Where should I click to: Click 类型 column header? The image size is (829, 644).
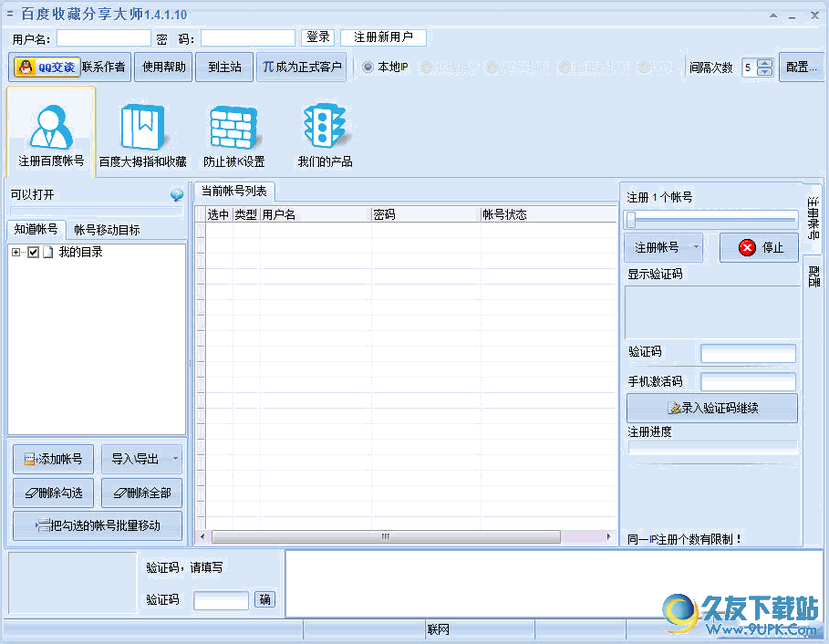[246, 214]
